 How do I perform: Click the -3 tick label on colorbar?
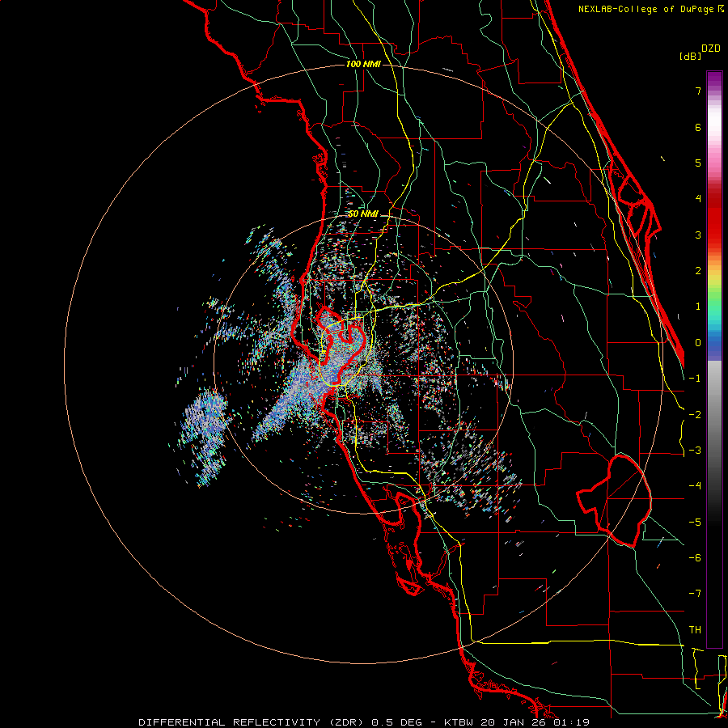695,451
